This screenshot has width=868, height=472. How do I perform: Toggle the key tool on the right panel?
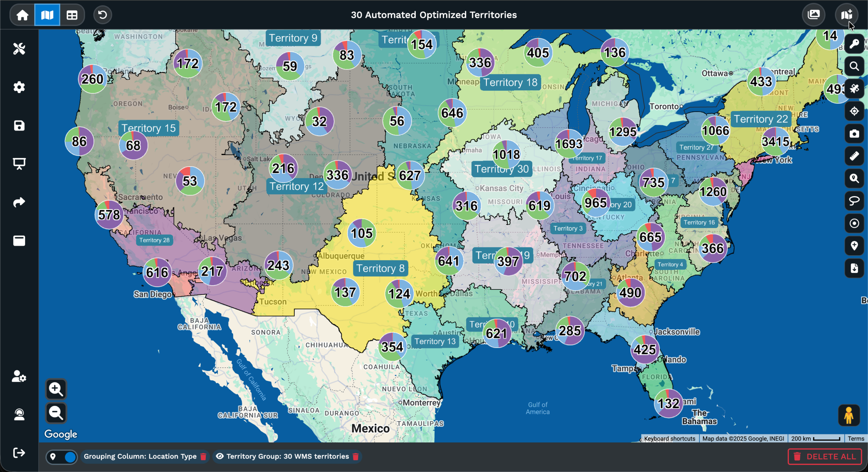[854, 43]
